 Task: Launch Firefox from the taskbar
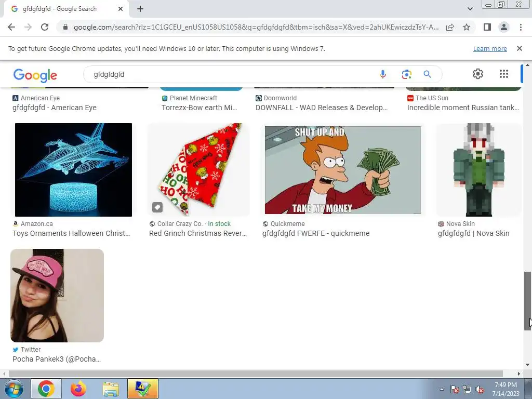78,389
